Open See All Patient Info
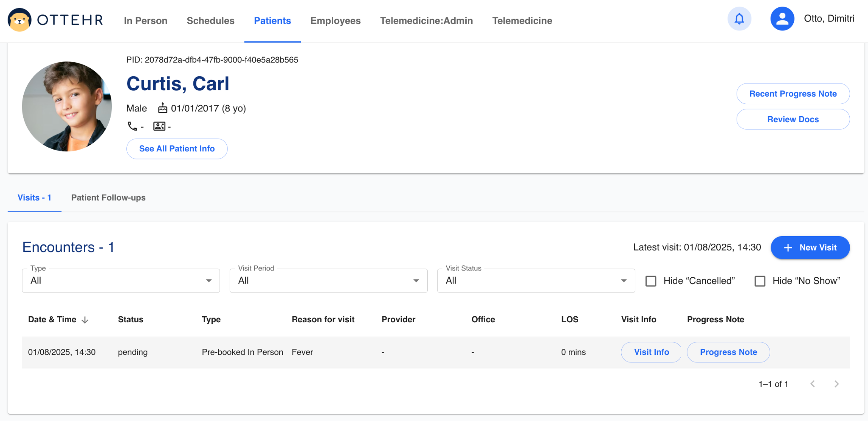 (177, 149)
